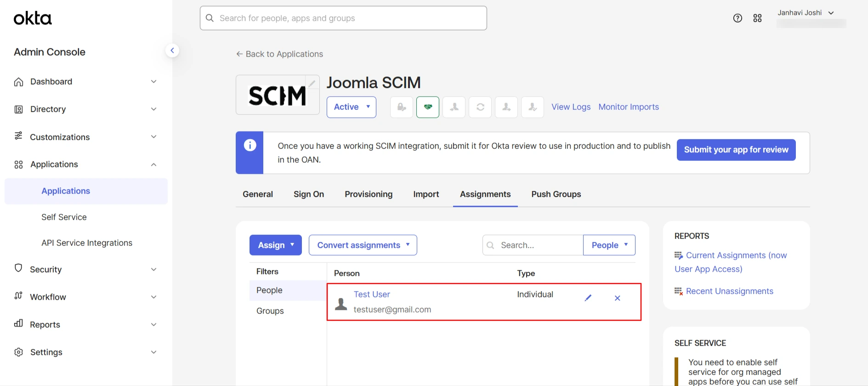Switch to the General tab
Screen dimensions: 868x386
point(258,194)
